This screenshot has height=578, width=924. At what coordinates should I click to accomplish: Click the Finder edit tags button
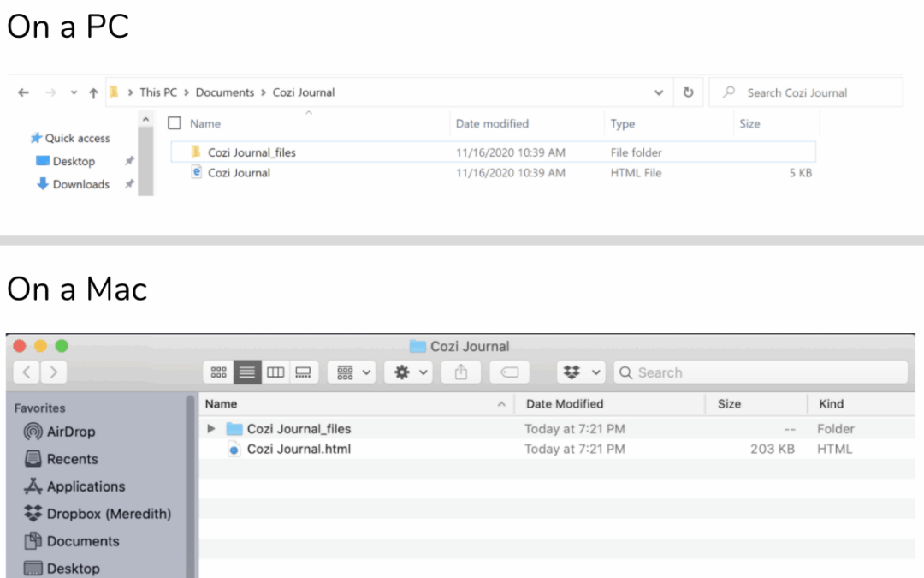coord(509,372)
